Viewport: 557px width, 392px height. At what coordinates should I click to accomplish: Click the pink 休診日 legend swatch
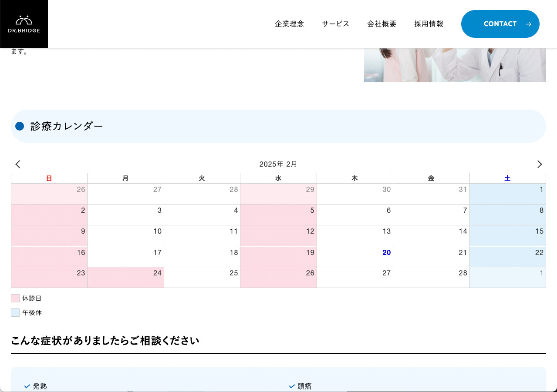15,298
